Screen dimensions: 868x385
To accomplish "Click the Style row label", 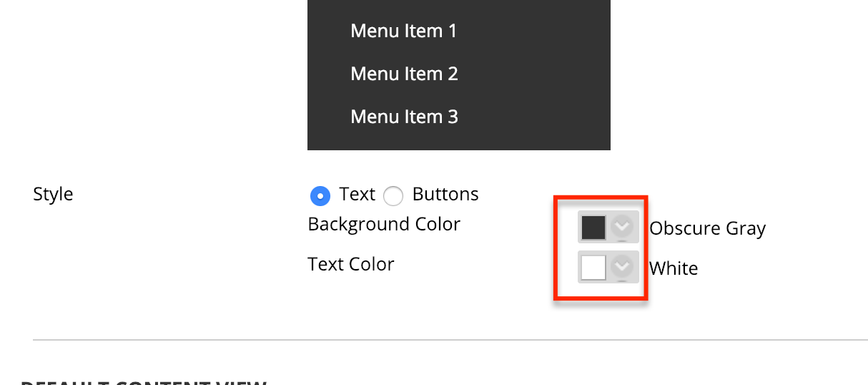I will (53, 194).
